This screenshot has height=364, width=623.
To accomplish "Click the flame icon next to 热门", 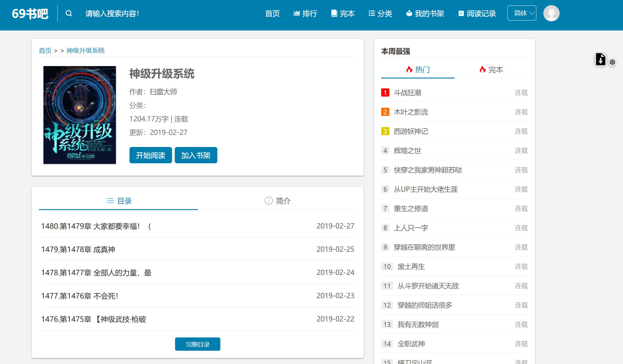I will 410,69.
